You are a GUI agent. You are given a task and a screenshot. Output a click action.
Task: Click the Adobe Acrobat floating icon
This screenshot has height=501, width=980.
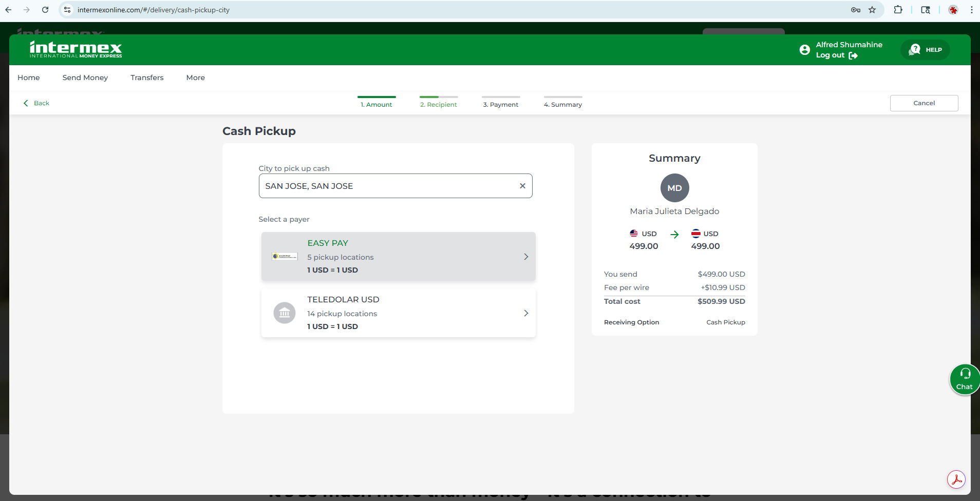956,480
